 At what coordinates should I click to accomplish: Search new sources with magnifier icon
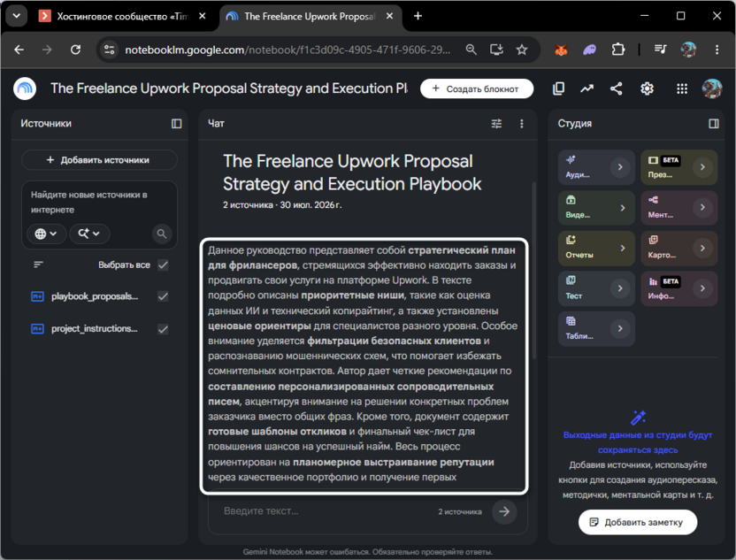point(162,234)
